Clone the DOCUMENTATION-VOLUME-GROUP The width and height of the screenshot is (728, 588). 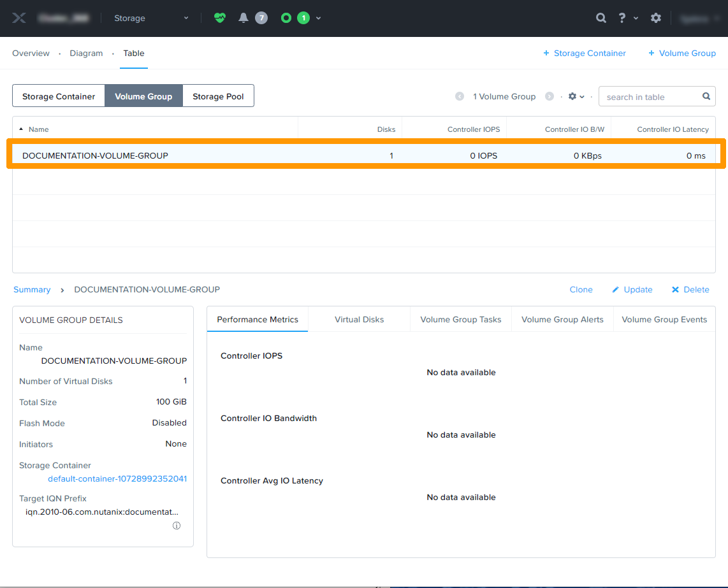pyautogui.click(x=581, y=289)
